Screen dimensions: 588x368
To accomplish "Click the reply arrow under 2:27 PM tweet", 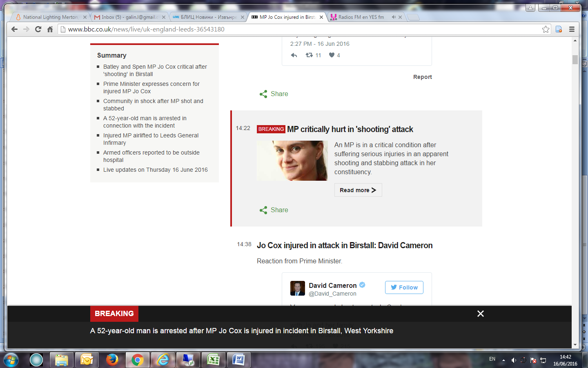I will (294, 55).
